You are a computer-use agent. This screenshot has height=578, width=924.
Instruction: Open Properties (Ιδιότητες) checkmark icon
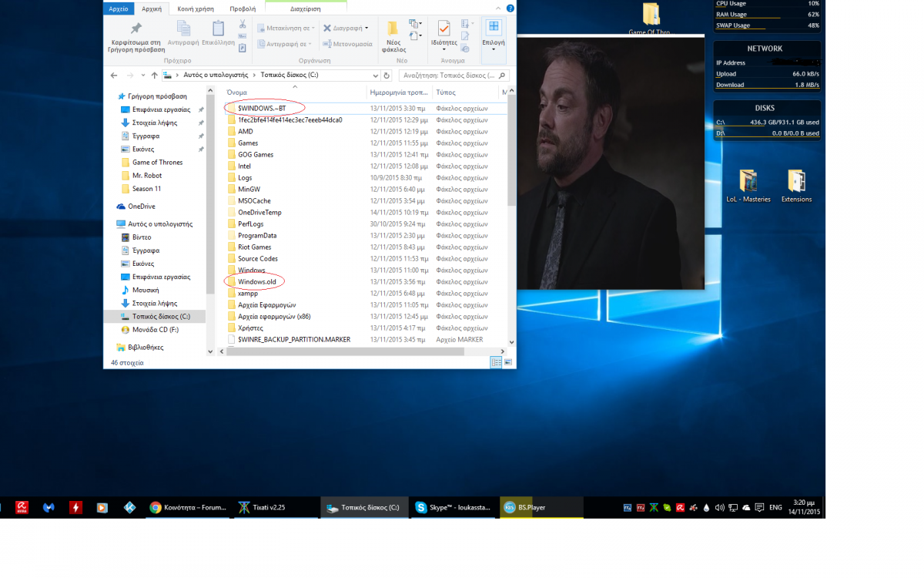444,29
